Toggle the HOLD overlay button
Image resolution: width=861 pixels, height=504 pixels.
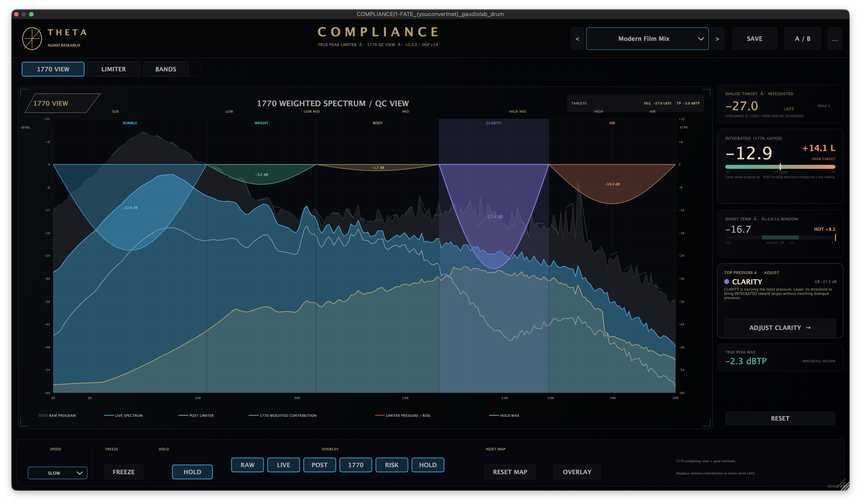(x=428, y=465)
